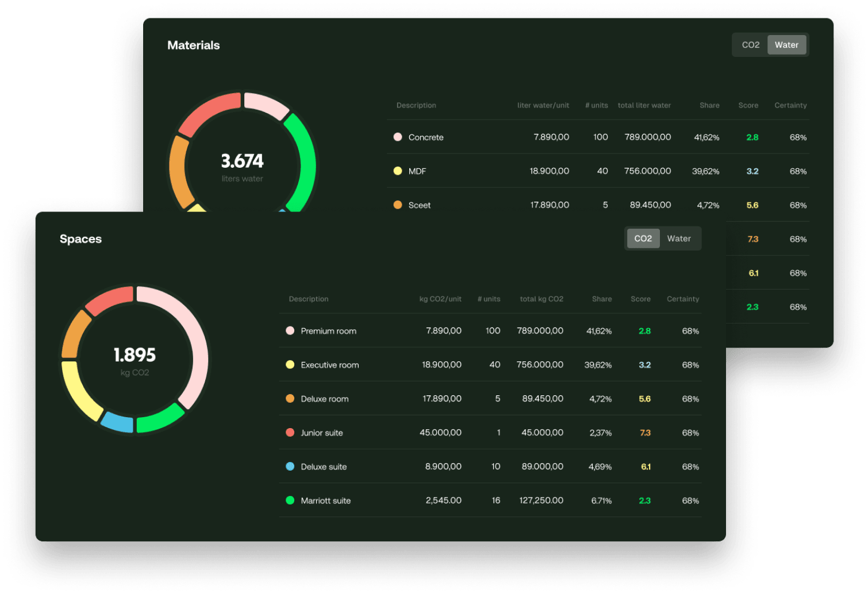
Task: Click the 7.3 score for Junior suite
Action: [x=644, y=432]
